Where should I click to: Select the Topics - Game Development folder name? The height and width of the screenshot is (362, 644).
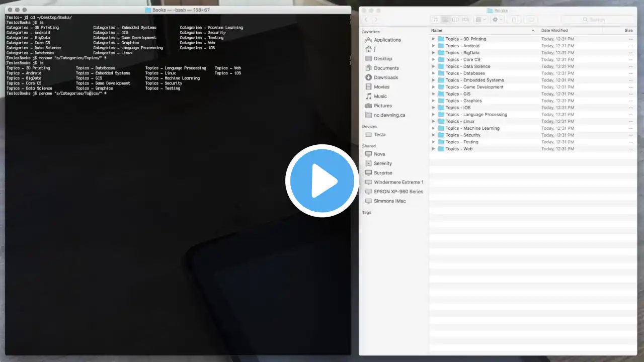point(474,87)
